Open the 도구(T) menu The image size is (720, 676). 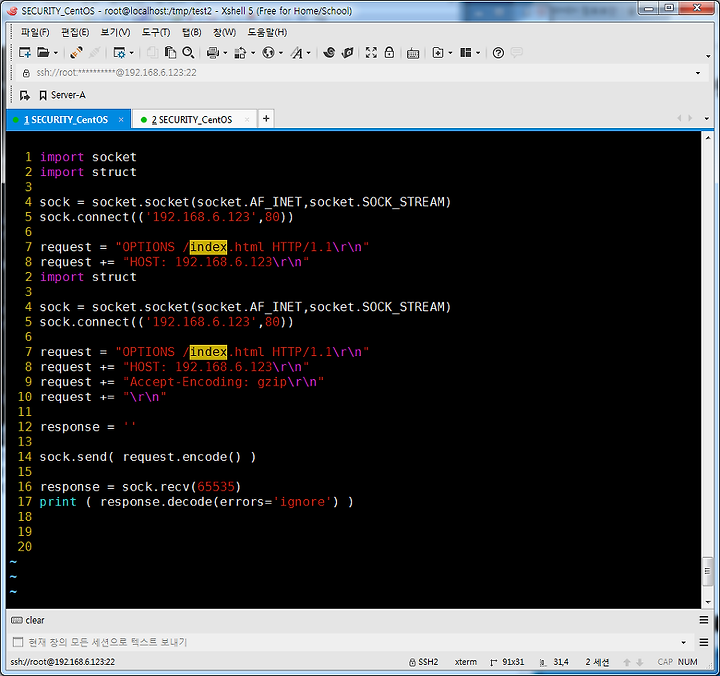coord(156,32)
